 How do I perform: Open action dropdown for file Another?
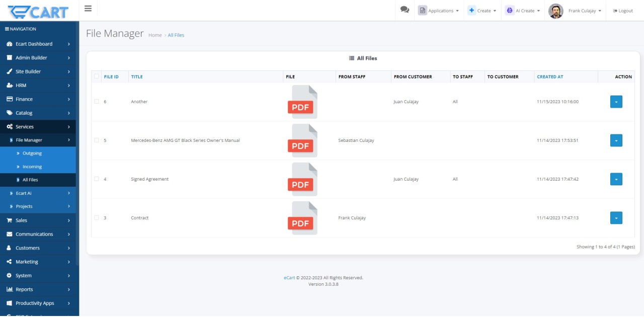616,102
